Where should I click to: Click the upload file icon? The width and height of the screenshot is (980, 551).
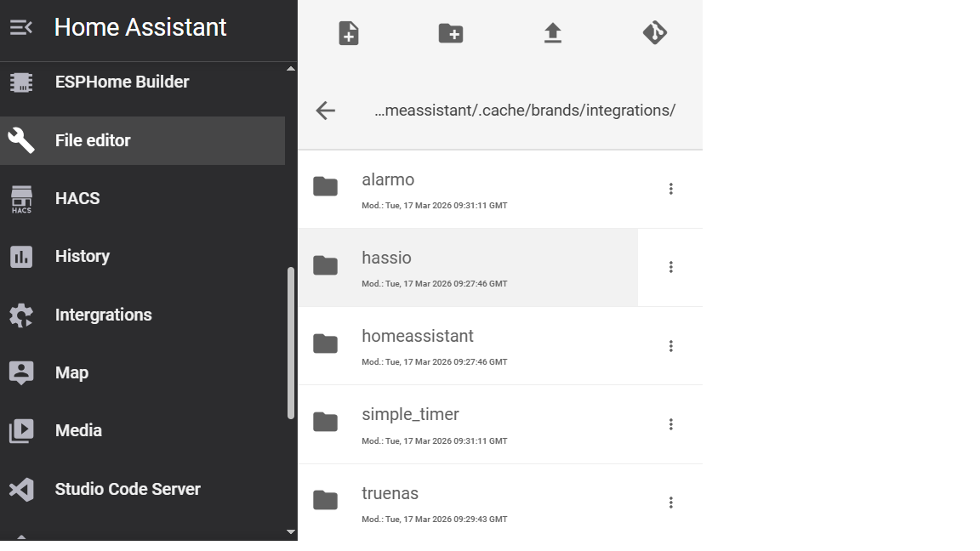click(553, 33)
